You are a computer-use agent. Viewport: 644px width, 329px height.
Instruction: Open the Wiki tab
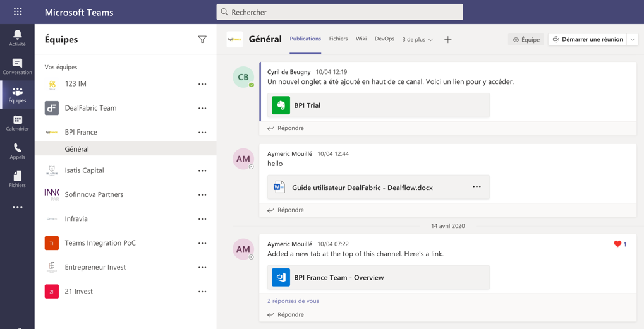point(361,39)
